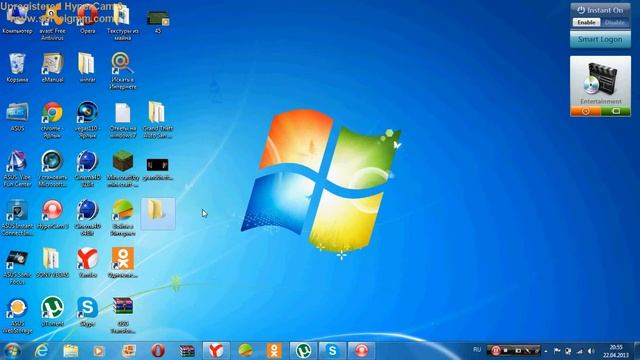This screenshot has height=360, width=640.
Task: Open the Текстуры из майна folder
Action: (x=122, y=22)
